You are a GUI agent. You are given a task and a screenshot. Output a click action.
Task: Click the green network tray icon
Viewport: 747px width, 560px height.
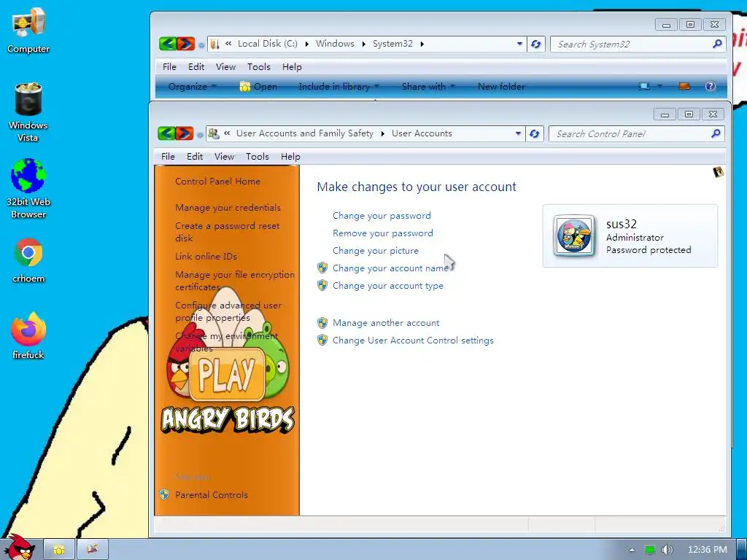click(x=650, y=550)
